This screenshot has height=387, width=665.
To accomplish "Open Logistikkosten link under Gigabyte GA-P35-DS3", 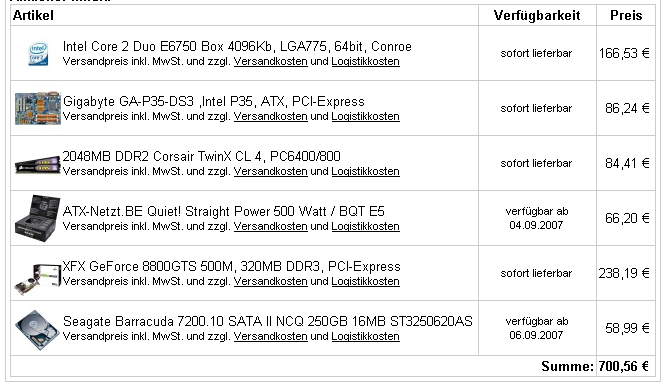I will pos(365,117).
